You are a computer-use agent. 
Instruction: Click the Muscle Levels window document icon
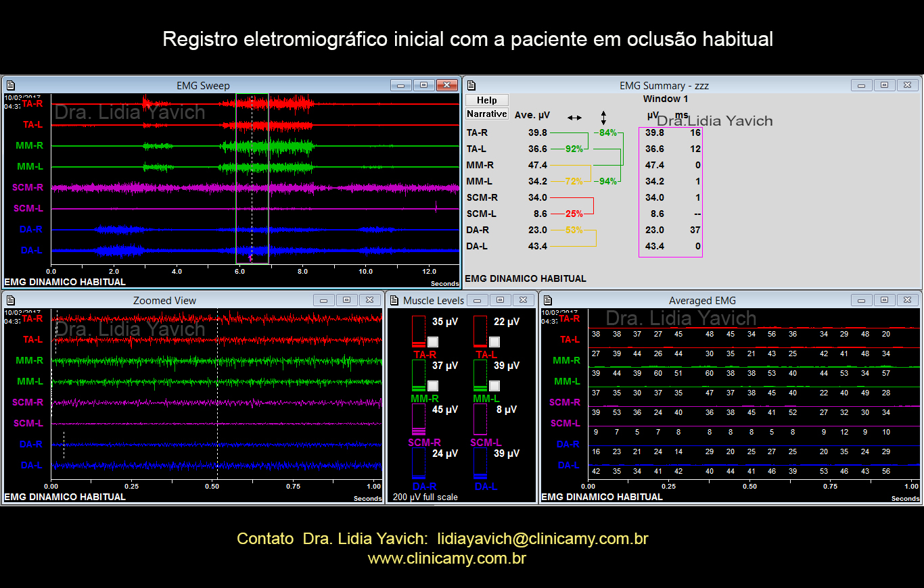pos(394,300)
